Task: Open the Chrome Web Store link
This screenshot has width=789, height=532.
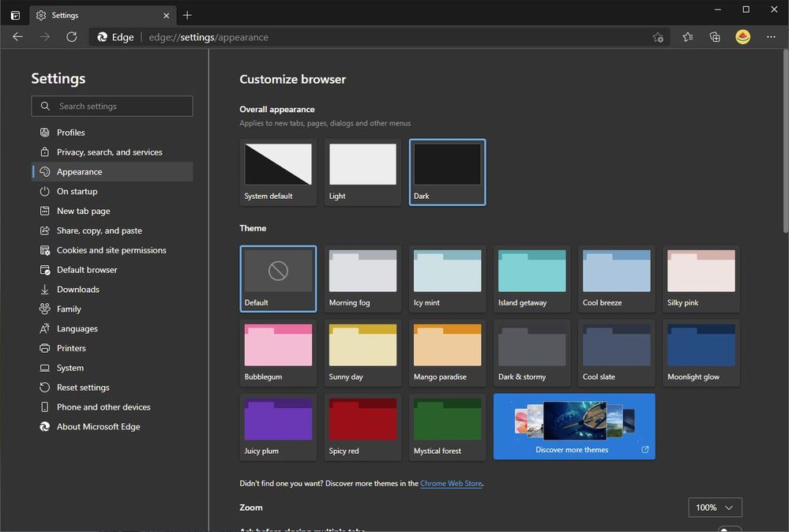Action: click(451, 484)
